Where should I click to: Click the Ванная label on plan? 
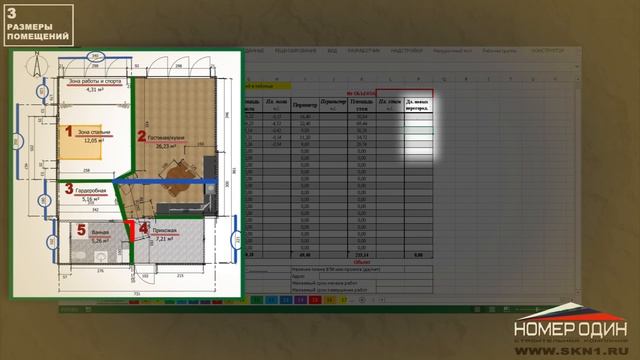tap(100, 232)
